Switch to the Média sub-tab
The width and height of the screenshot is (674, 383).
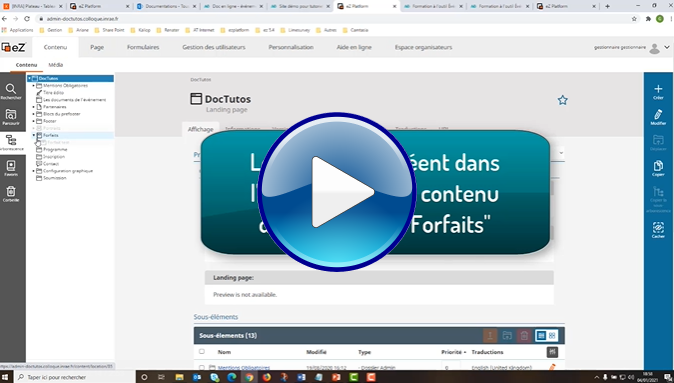(56, 65)
